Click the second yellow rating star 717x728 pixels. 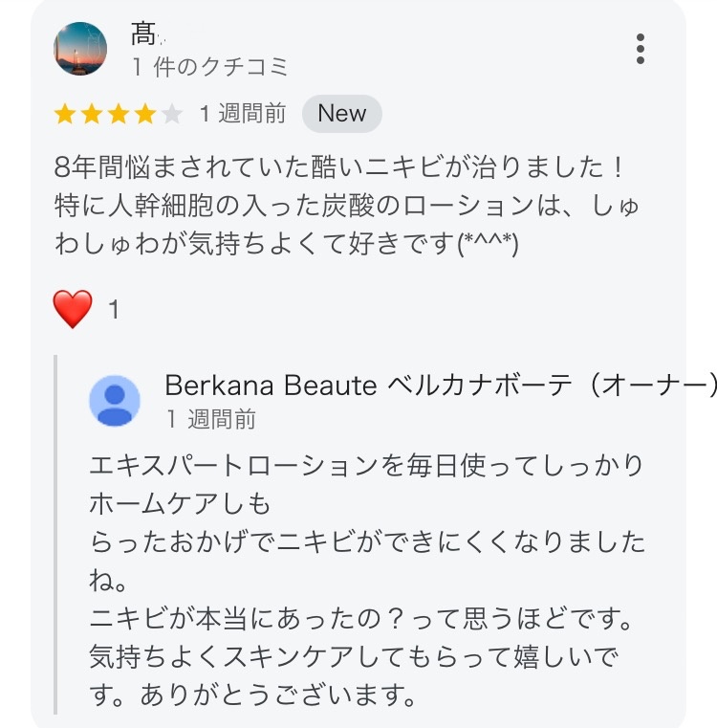coord(92,115)
